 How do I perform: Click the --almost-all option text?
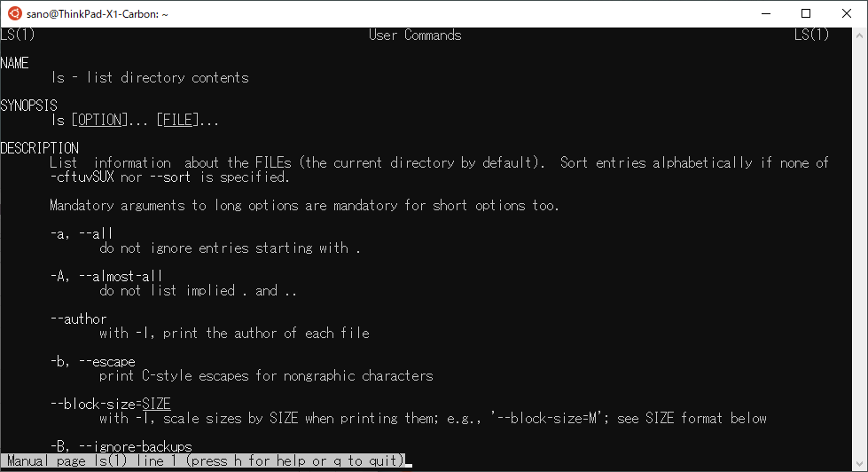coord(121,276)
